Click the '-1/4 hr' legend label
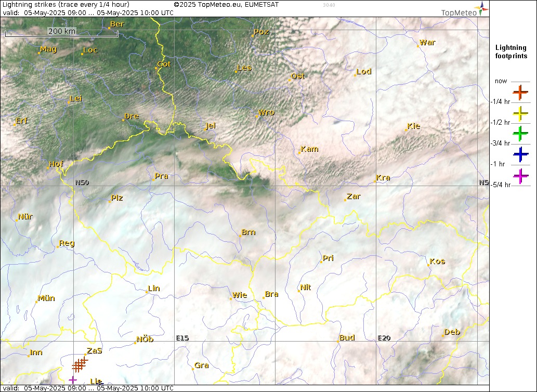The width and height of the screenshot is (537, 392). tap(501, 102)
